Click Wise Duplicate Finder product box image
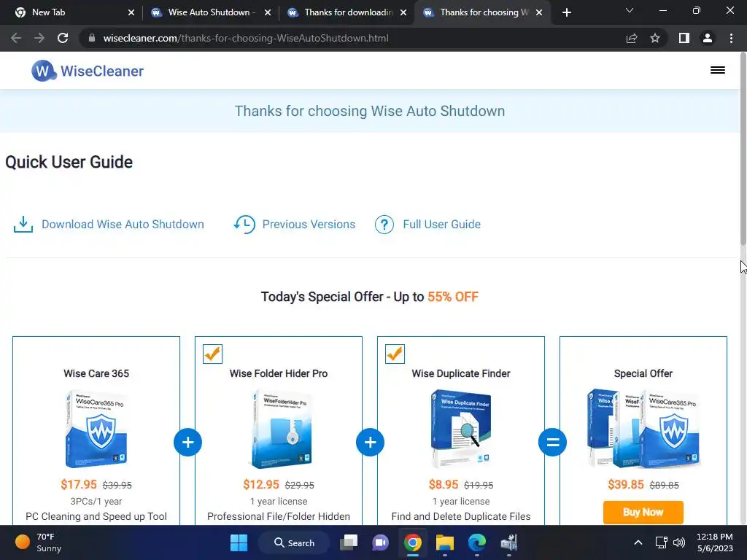 pyautogui.click(x=461, y=429)
